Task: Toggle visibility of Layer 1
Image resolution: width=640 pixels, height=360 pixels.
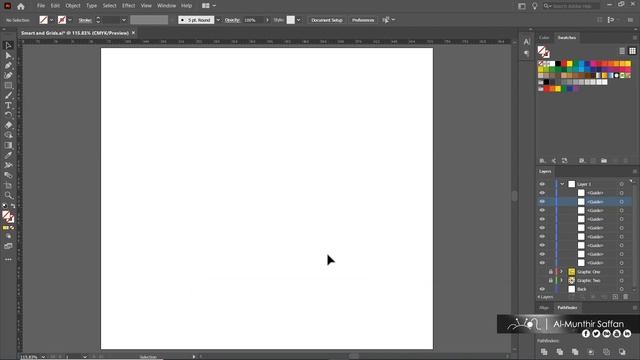Action: click(542, 184)
